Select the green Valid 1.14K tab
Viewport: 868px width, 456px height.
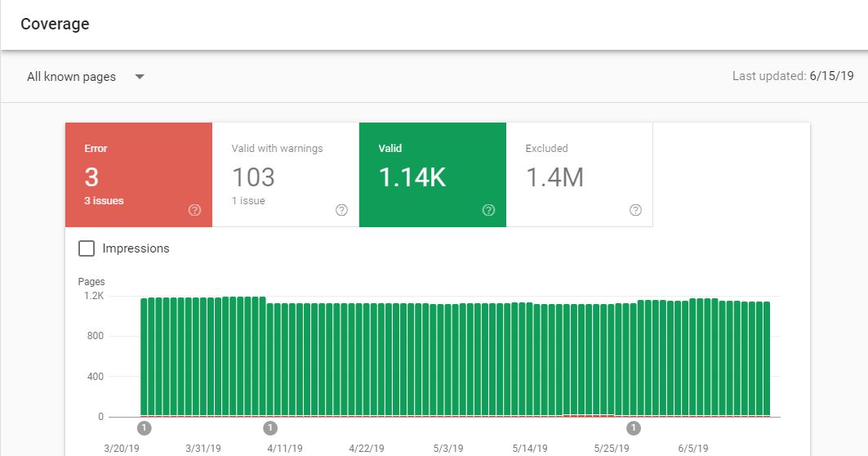(432, 175)
